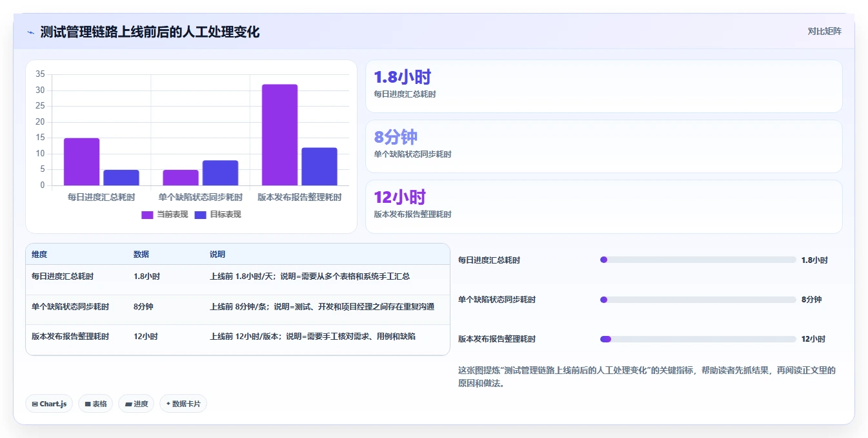Click the 对比矩阵 label in header
Image resolution: width=868 pixels, height=438 pixels.
pos(824,31)
